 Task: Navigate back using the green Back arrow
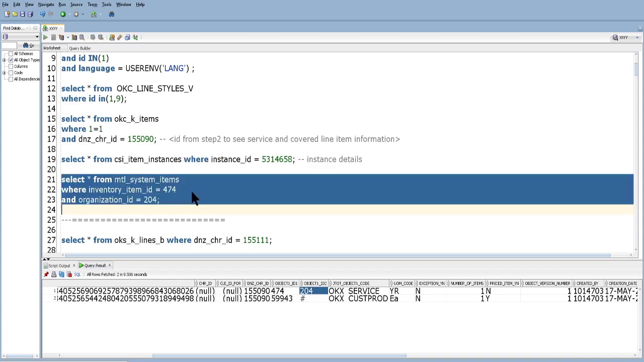[x=63, y=14]
